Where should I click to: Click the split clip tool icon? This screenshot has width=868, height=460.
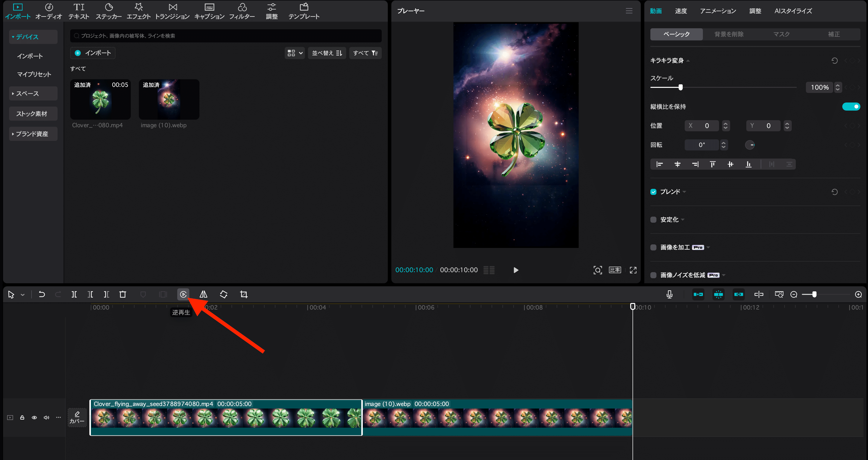[x=74, y=294]
